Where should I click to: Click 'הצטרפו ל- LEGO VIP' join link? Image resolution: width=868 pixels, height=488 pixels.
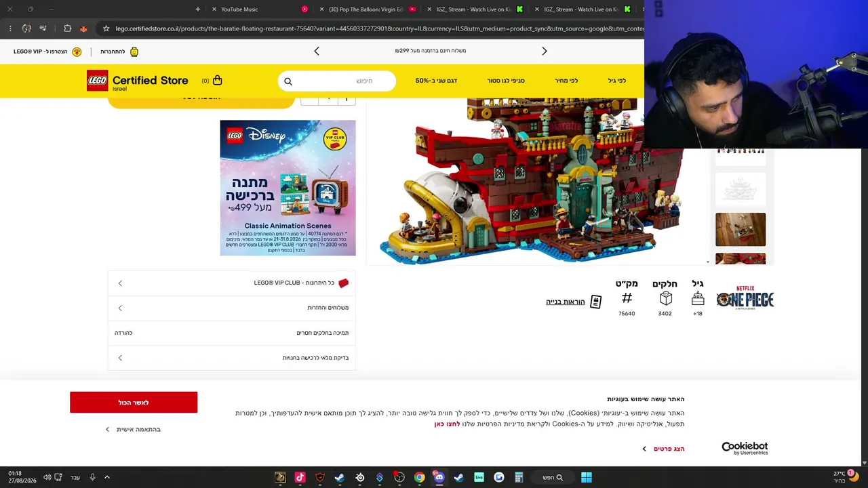coord(40,52)
